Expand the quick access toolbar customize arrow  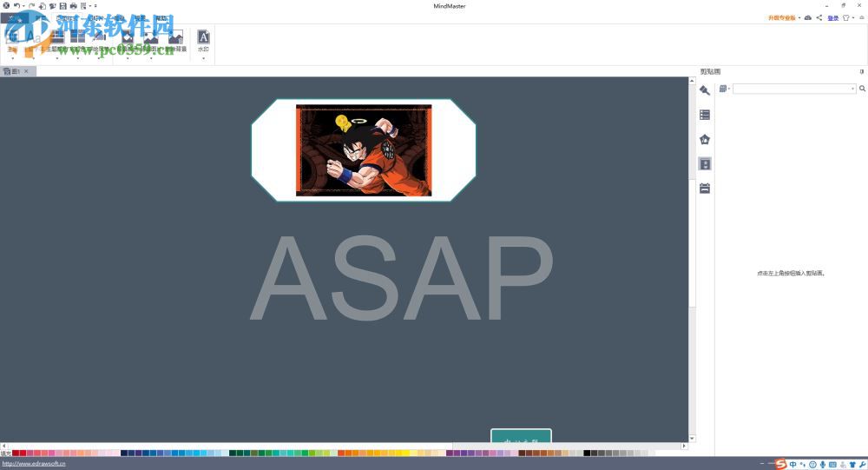[x=95, y=6]
